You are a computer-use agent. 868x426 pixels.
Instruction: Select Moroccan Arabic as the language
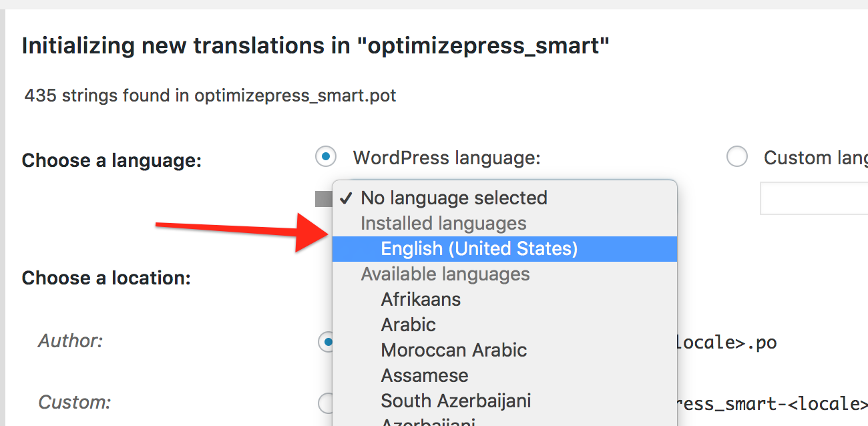coord(453,350)
